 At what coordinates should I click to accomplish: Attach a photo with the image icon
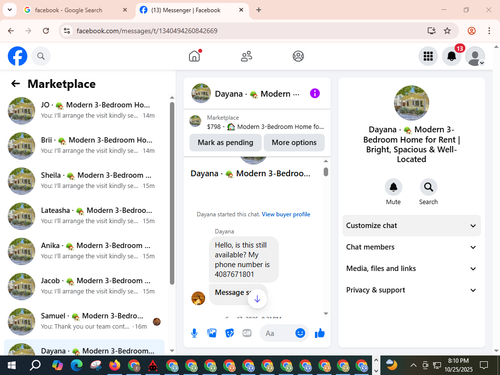(212, 333)
